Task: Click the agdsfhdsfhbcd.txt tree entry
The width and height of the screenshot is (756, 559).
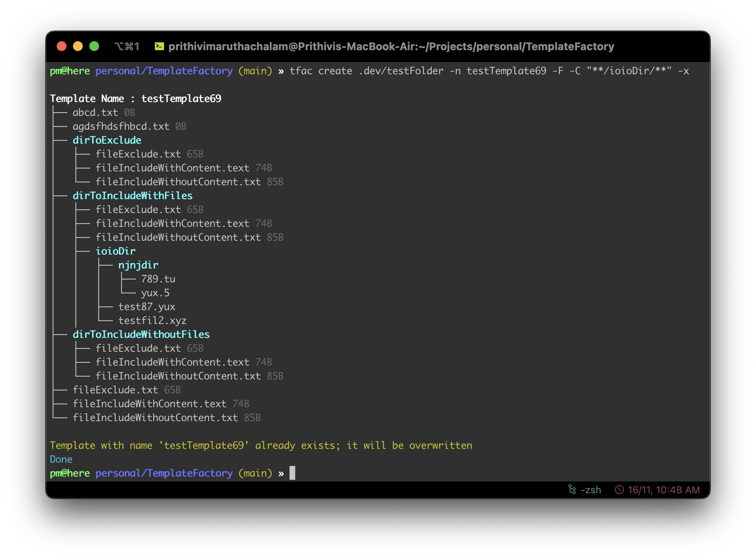Action: coord(129,126)
